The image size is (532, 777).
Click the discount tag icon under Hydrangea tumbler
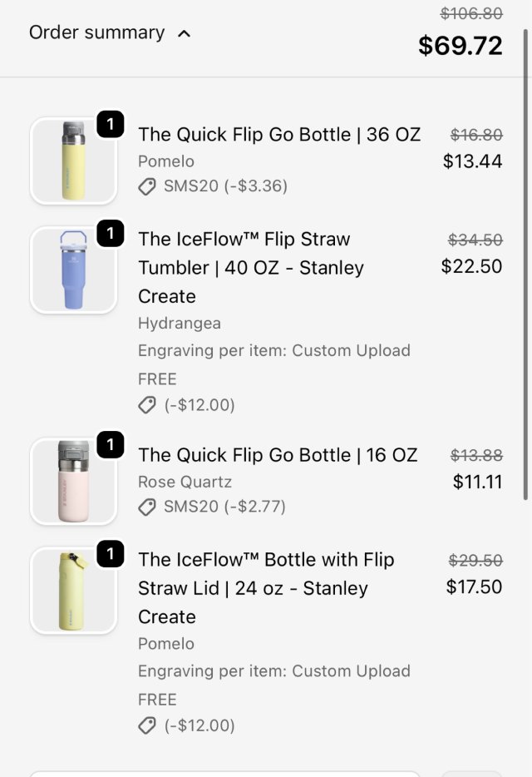point(147,405)
